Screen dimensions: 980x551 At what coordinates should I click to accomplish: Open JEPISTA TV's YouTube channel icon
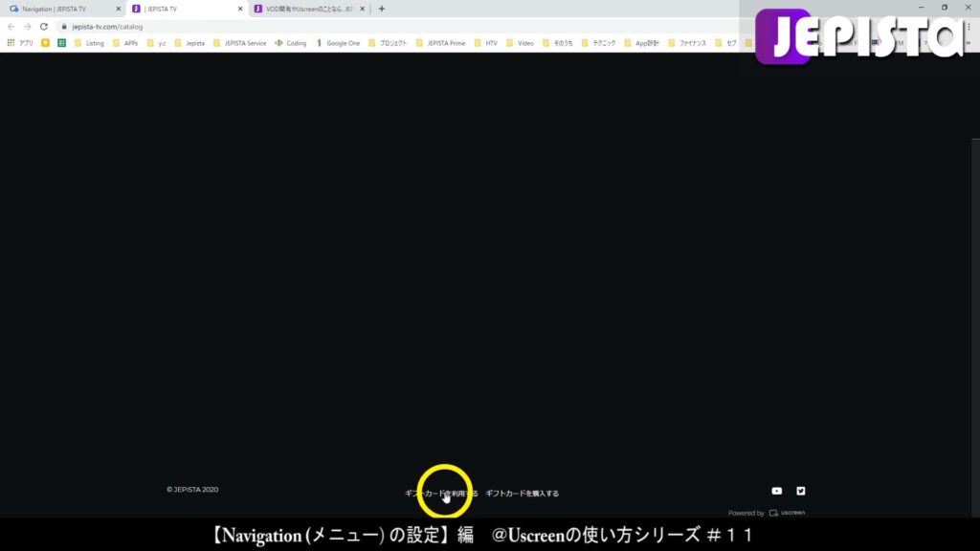tap(776, 491)
